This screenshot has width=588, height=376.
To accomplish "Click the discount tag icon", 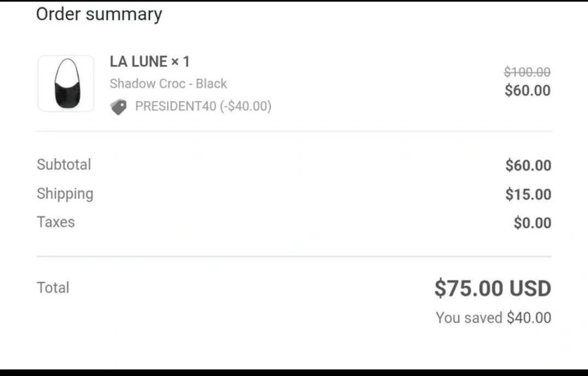I will click(x=118, y=107).
